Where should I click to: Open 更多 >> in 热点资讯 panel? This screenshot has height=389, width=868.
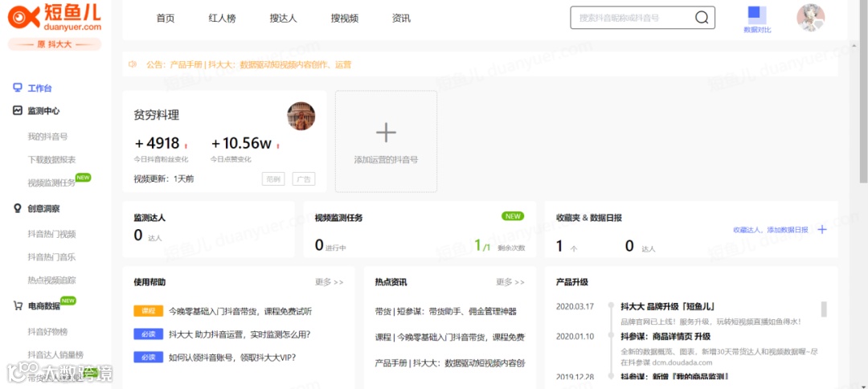510,282
